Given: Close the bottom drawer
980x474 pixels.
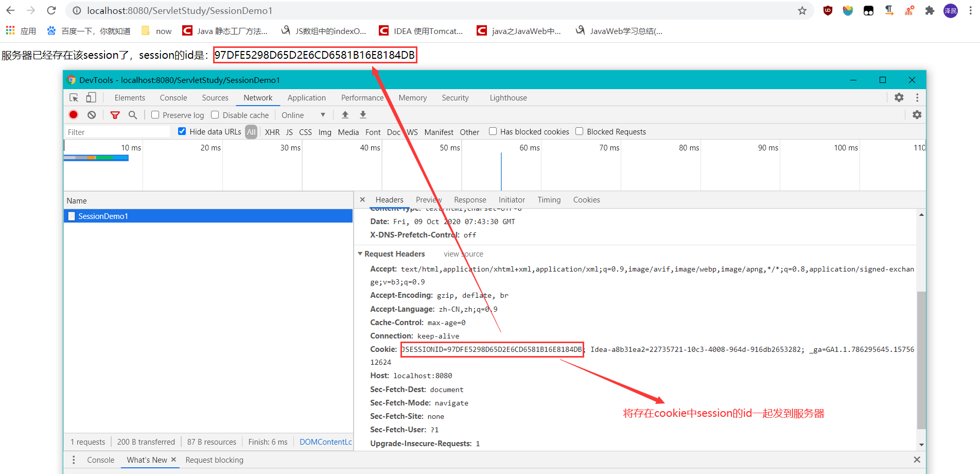Looking at the screenshot, I should pos(917,460).
